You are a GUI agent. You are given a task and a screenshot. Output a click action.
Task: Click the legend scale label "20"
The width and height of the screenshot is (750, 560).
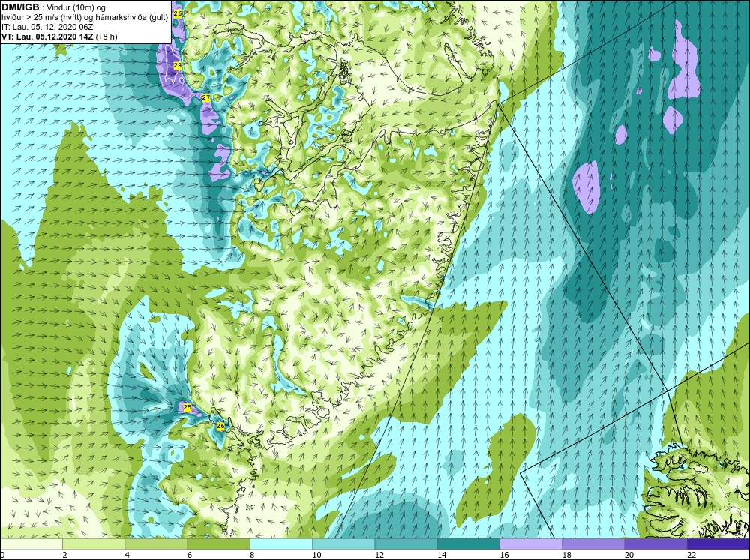[x=629, y=555]
